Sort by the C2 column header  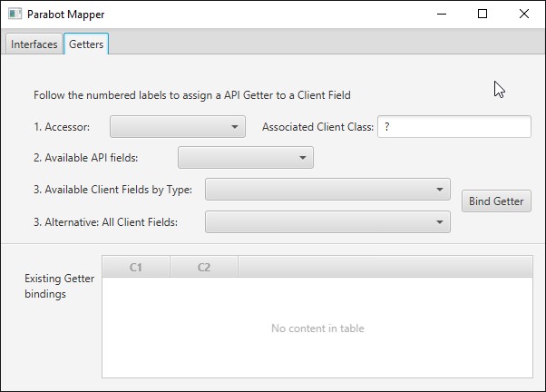pyautogui.click(x=204, y=268)
